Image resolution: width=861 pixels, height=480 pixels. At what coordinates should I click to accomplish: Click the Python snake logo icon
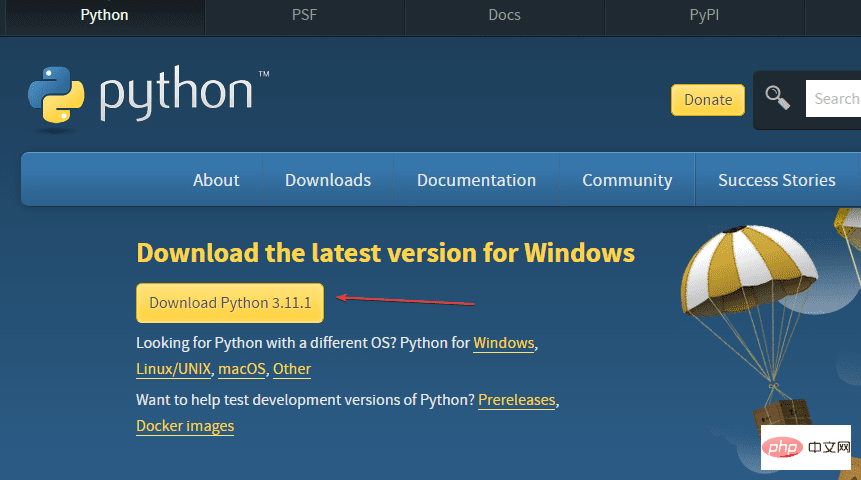click(56, 94)
